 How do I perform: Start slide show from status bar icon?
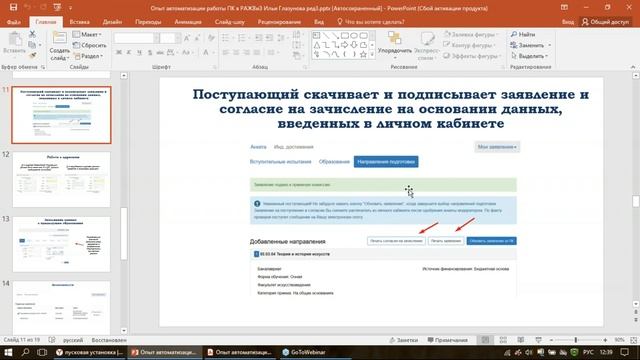tap(539, 340)
